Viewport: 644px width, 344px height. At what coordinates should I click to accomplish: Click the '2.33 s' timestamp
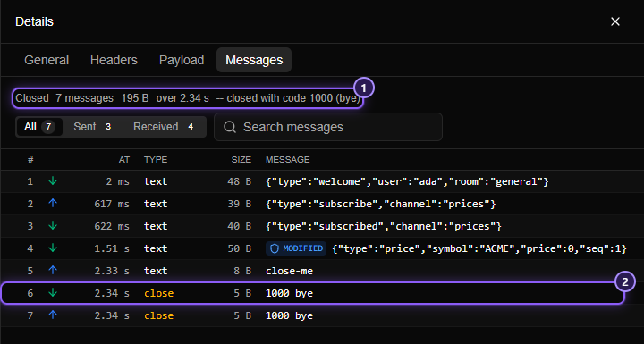pyautogui.click(x=112, y=271)
